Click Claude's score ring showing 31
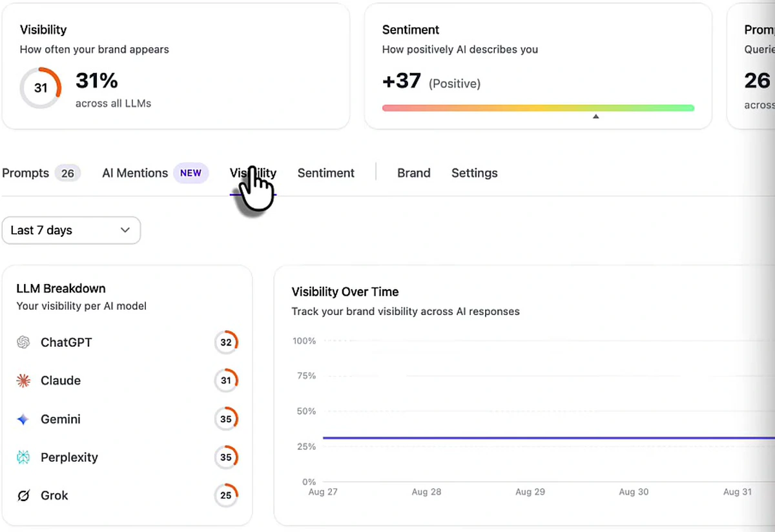This screenshot has width=775, height=532. click(226, 381)
